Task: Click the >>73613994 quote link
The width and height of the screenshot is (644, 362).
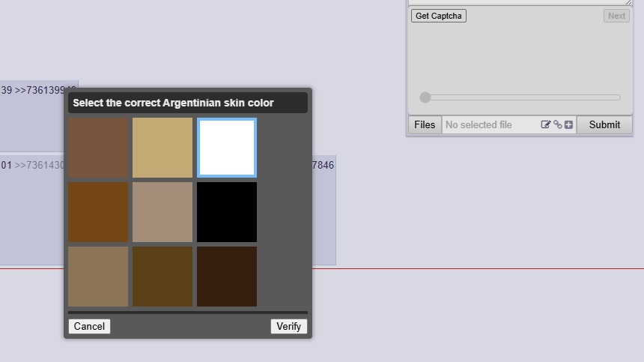Action: [x=45, y=90]
